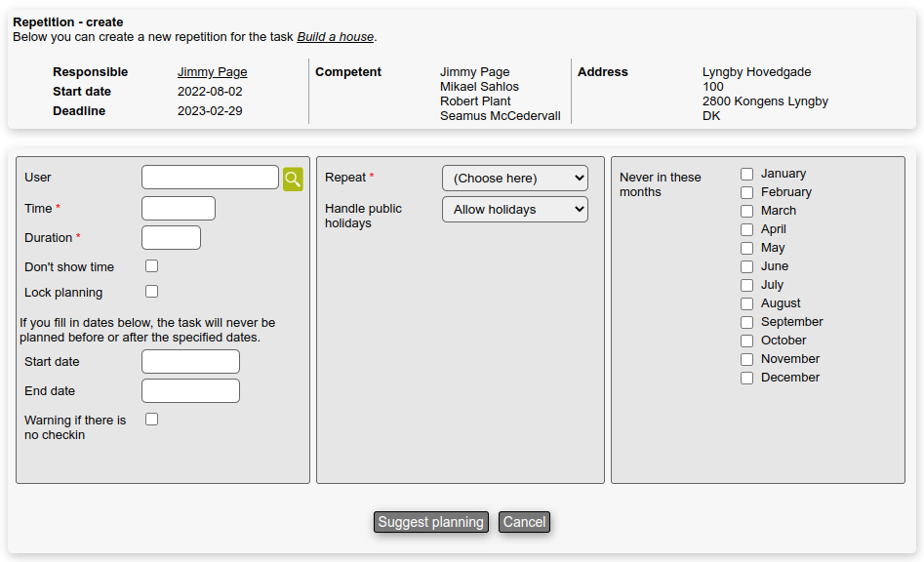Screen dimensions: 924x562
Task: Tick the July month checkbox
Action: point(746,285)
